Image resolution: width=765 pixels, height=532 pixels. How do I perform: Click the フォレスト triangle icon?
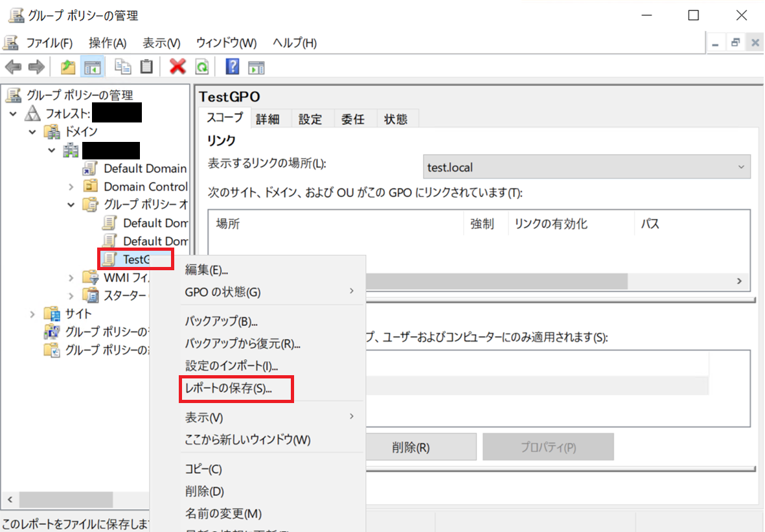[x=32, y=113]
